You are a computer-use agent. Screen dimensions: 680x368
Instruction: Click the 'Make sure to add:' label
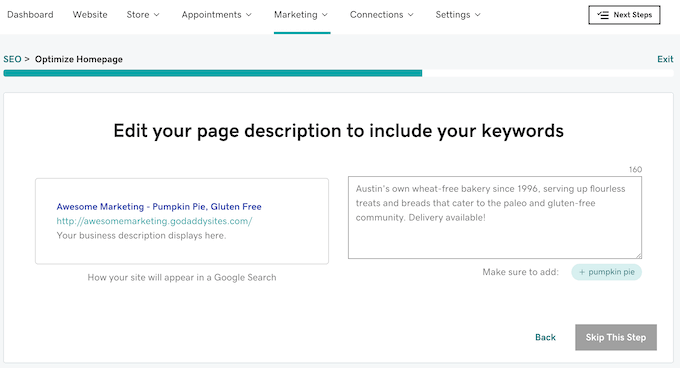tap(520, 272)
